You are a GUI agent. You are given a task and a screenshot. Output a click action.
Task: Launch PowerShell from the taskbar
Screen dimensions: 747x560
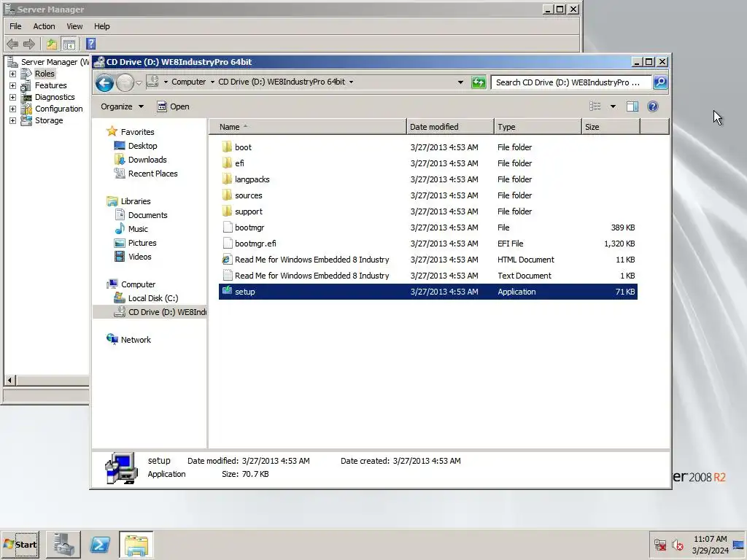coord(100,544)
